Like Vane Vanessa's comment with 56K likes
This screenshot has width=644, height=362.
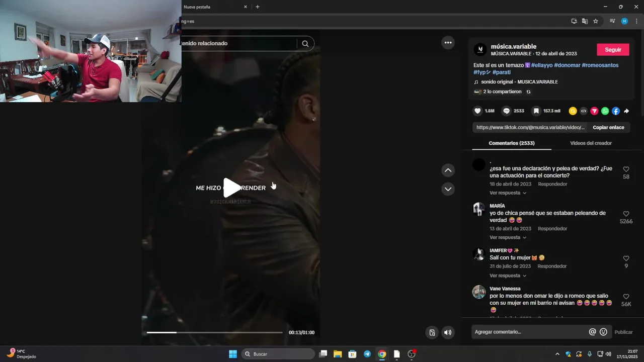click(626, 297)
